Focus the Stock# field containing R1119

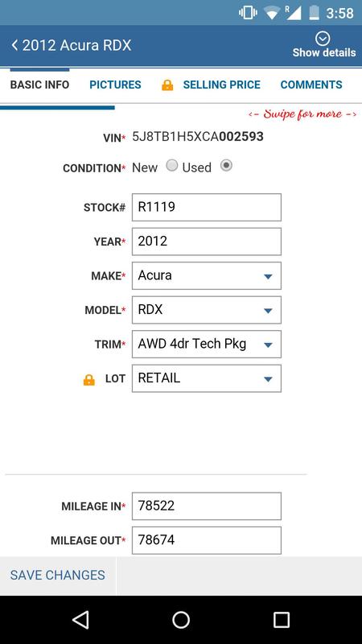[207, 208]
